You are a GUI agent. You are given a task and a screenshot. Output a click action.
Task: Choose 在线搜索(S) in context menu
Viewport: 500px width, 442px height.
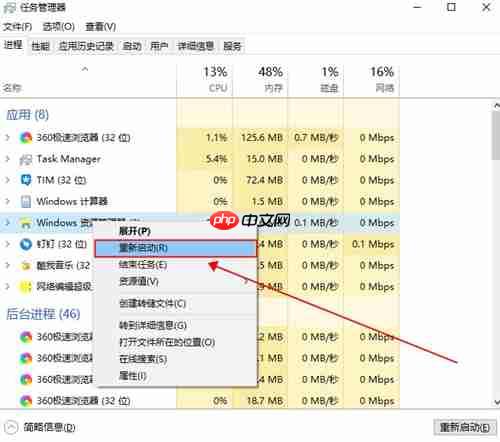pyautogui.click(x=176, y=359)
